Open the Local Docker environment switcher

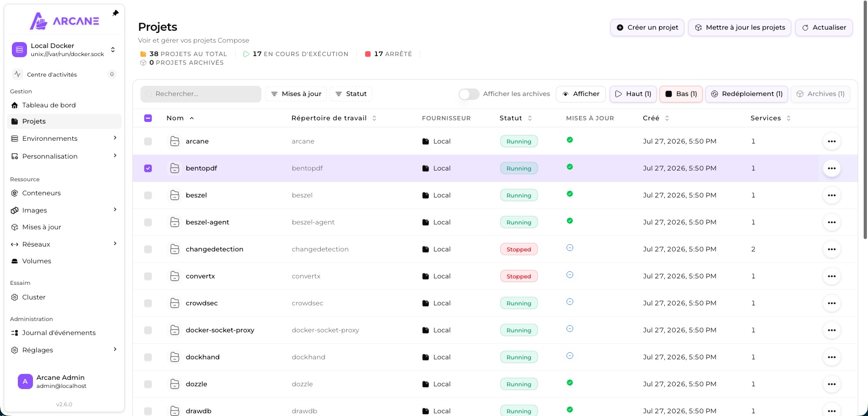pos(64,50)
